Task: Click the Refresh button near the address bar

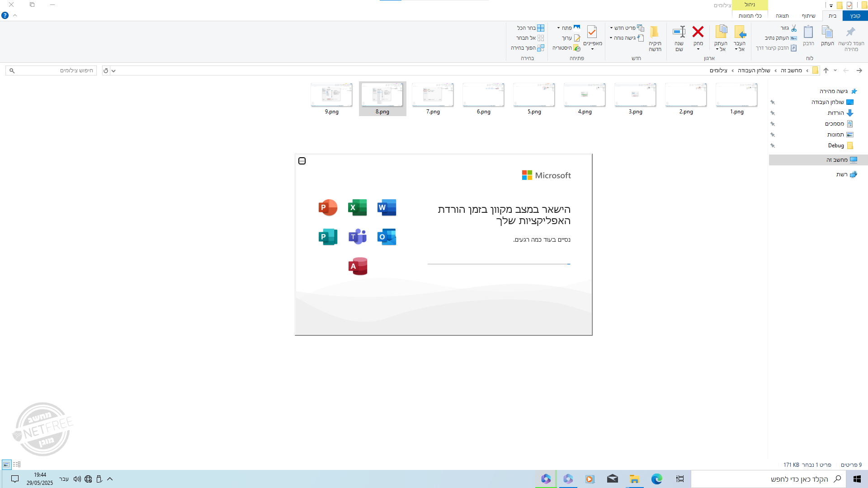Action: pos(106,70)
